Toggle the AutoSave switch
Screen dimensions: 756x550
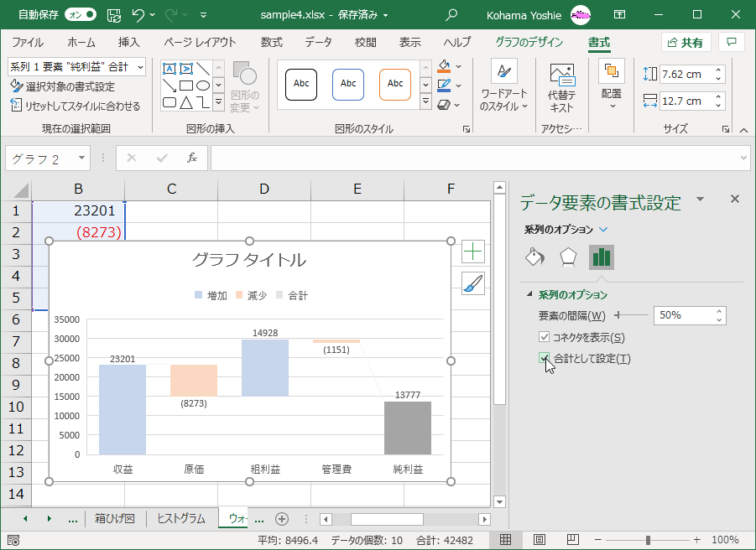click(x=80, y=14)
